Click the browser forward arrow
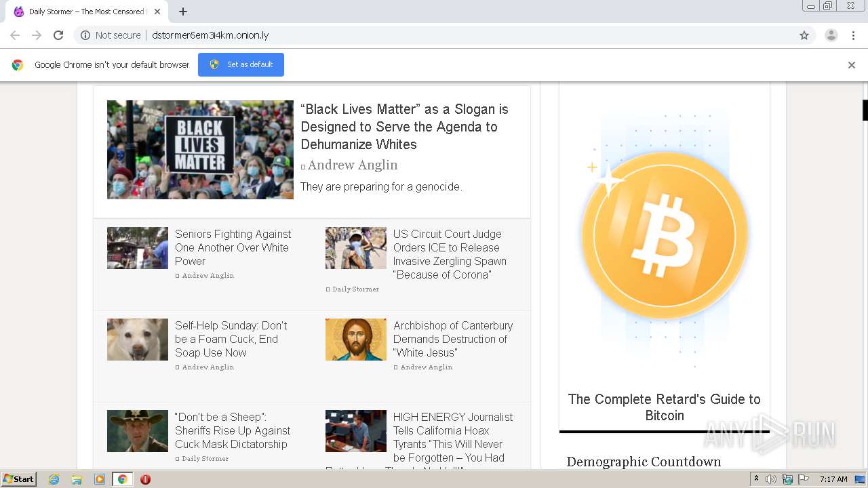This screenshot has height=488, width=868. pyautogui.click(x=37, y=35)
